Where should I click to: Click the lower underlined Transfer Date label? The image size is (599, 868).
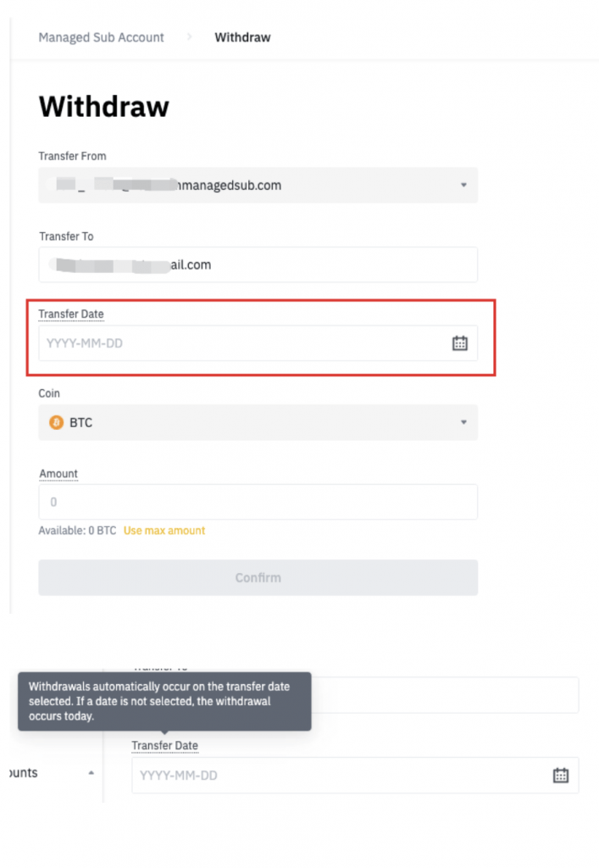tap(164, 746)
